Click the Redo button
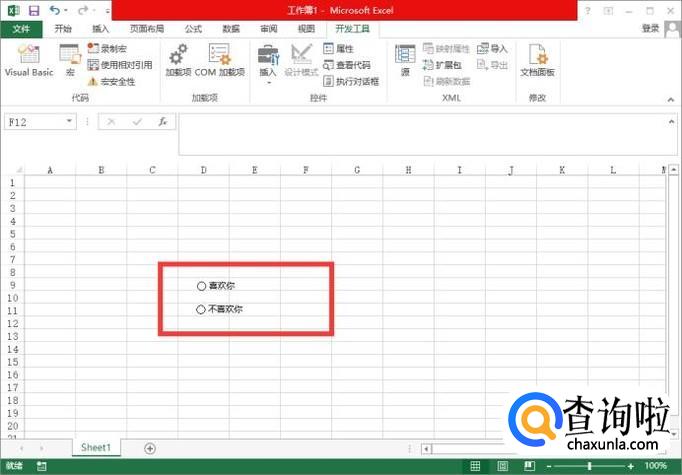682x475 pixels. (84, 10)
